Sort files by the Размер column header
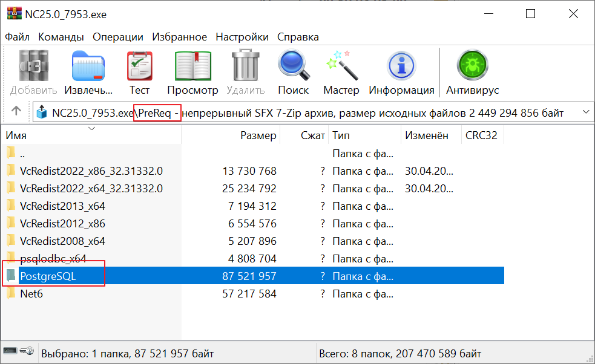Viewport: 595px width, 364px height. pos(231,135)
